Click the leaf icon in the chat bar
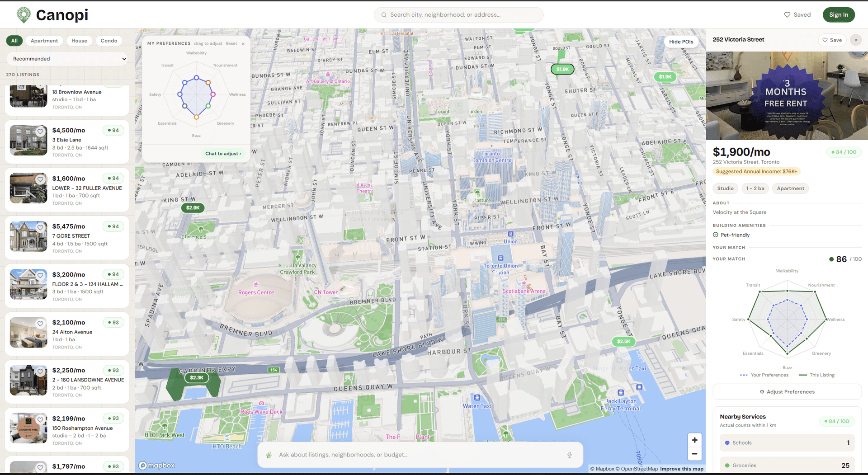This screenshot has width=868, height=475. (269, 455)
